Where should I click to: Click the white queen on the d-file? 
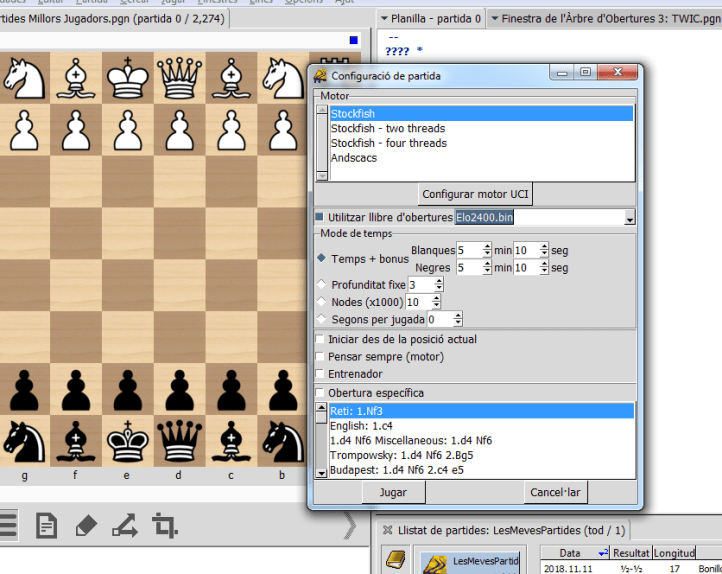(x=179, y=78)
